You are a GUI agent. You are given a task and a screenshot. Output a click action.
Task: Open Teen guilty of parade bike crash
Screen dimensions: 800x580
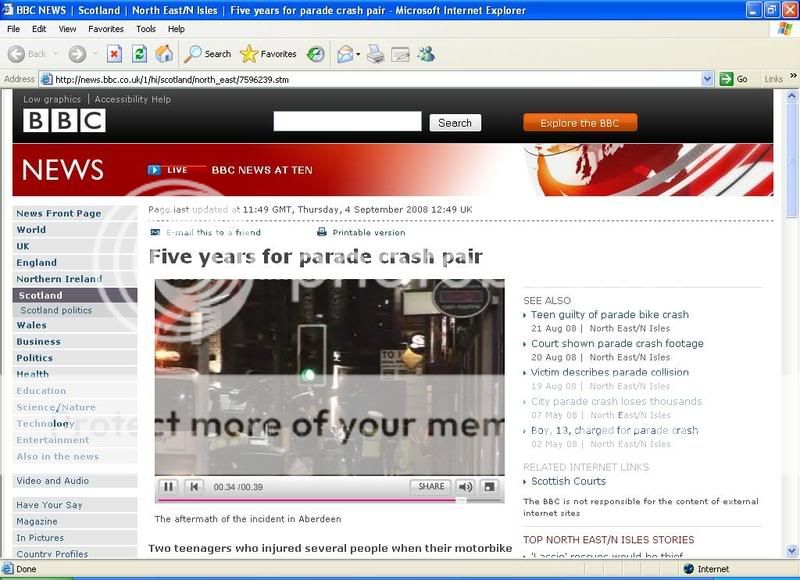click(x=610, y=315)
